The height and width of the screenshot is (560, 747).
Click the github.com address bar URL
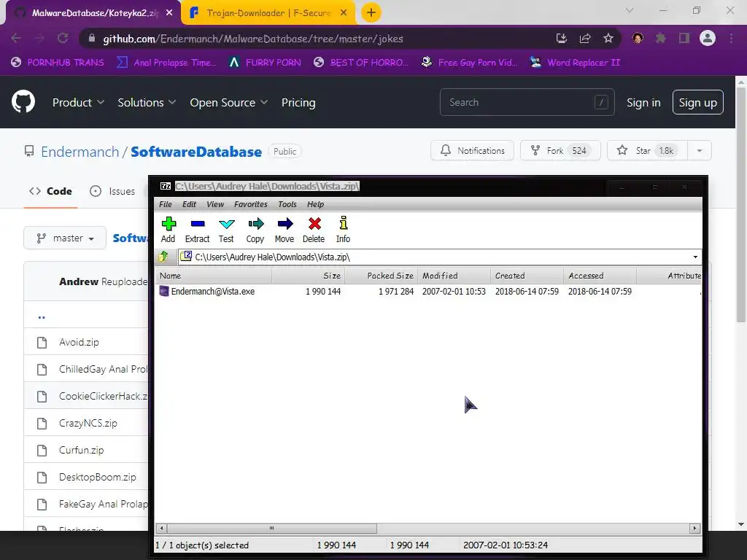tap(253, 39)
